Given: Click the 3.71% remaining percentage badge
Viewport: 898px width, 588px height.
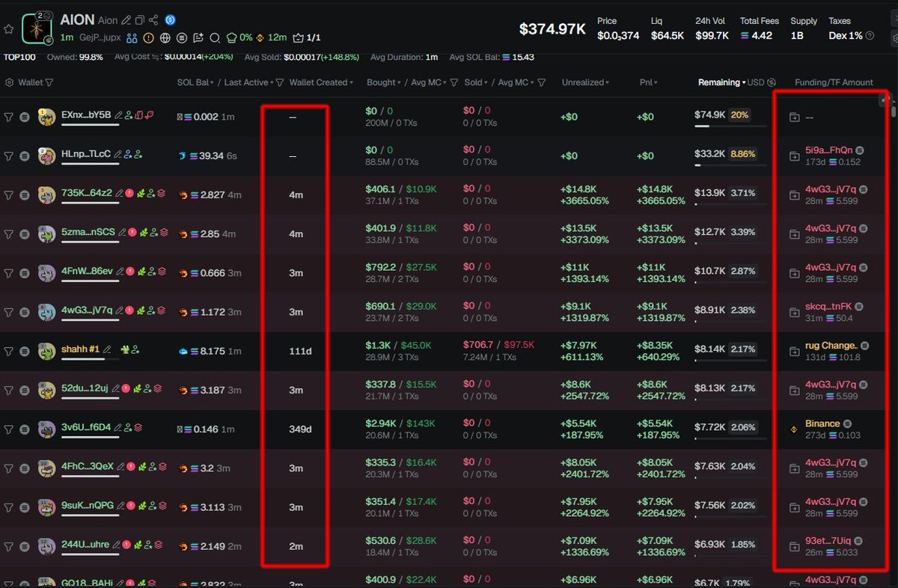Looking at the screenshot, I should [x=743, y=193].
